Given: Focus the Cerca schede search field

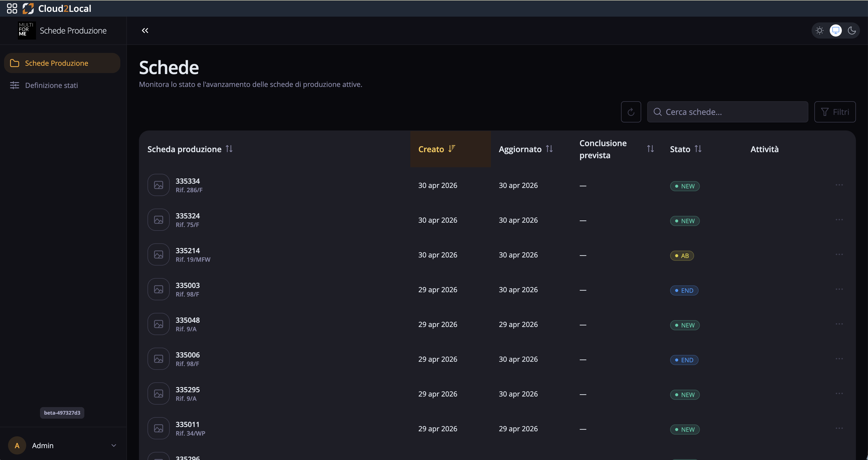Looking at the screenshot, I should [728, 112].
